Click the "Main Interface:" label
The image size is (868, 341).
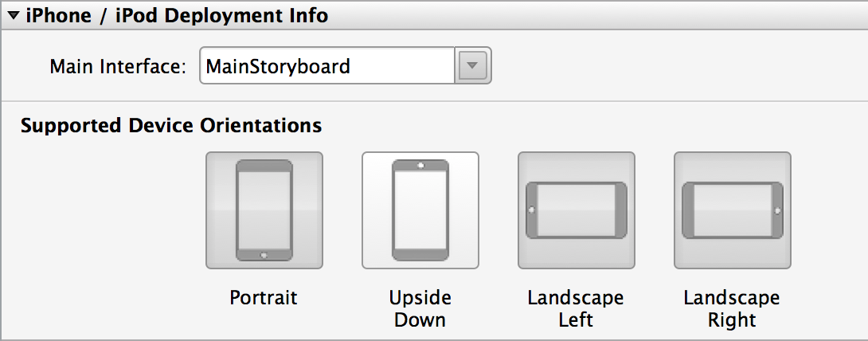point(118,66)
